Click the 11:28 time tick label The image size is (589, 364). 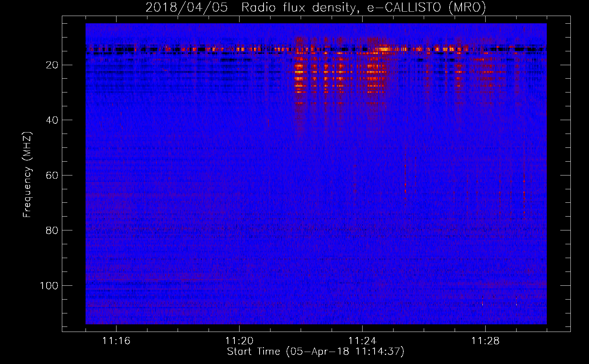[x=485, y=341]
